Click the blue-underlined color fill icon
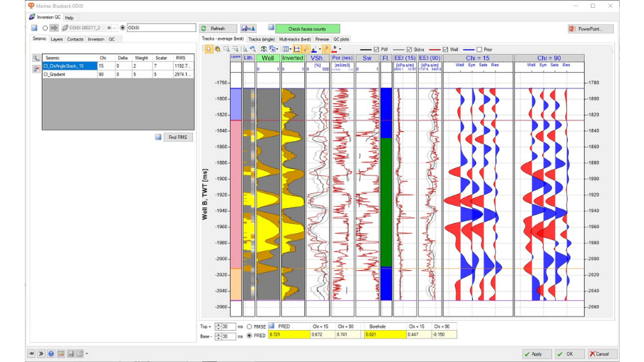Viewport: 644px width, 362px height. (x=314, y=49)
